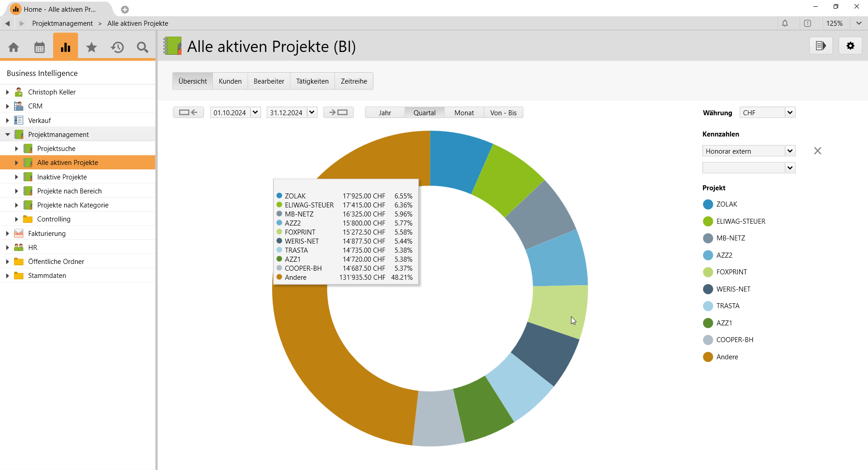Open the calendar view icon
Image resolution: width=868 pixels, height=470 pixels.
(40, 47)
